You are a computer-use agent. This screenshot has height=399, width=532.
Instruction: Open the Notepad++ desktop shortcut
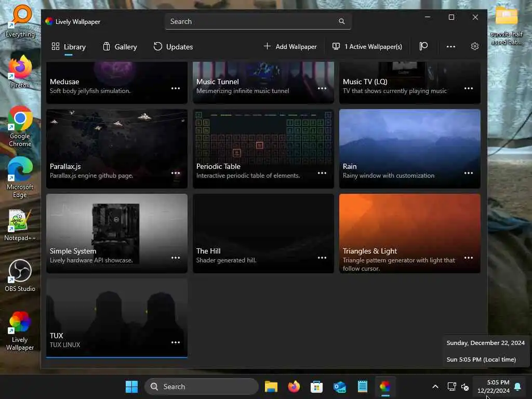[20, 225]
